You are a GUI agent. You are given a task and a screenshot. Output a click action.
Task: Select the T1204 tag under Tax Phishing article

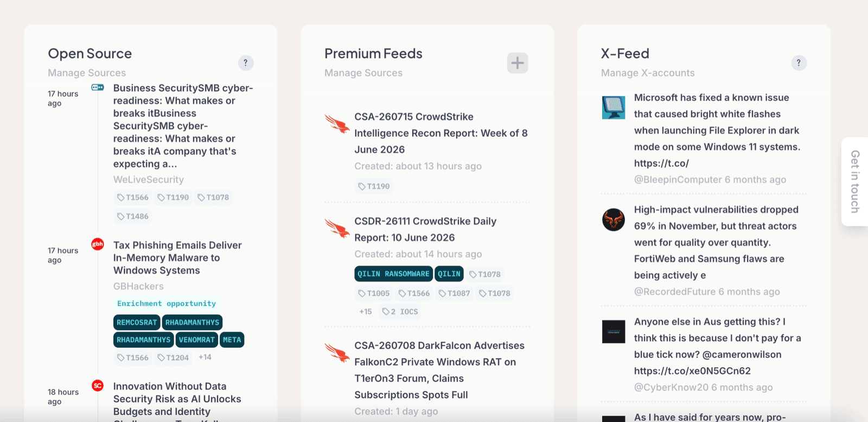[x=173, y=357]
